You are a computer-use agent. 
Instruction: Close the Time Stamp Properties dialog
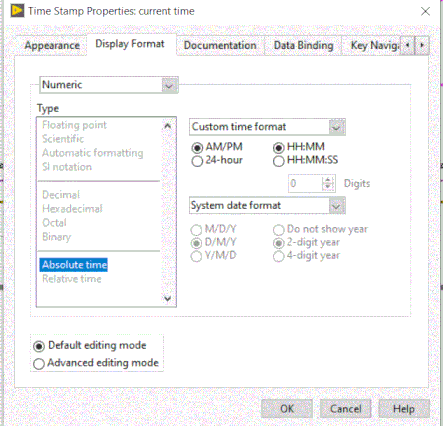point(425,11)
